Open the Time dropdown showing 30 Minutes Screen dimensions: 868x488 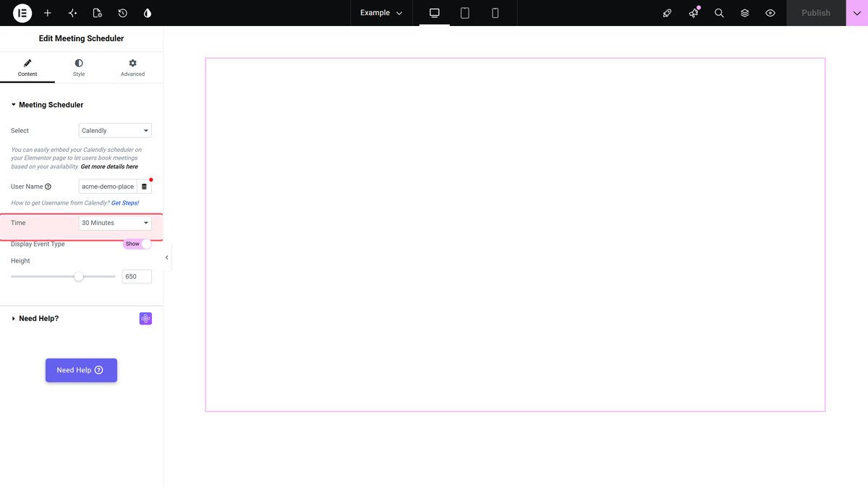(x=115, y=223)
